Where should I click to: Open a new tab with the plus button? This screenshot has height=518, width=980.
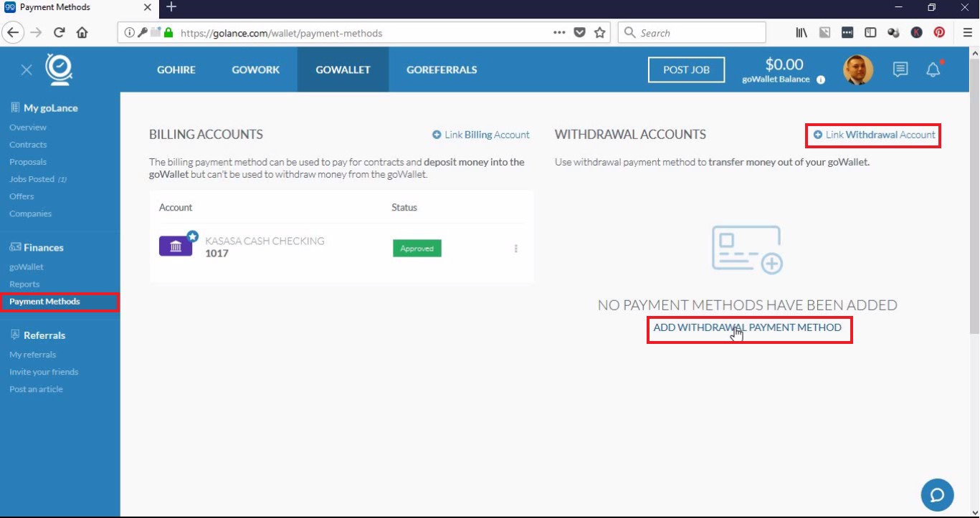171,7
